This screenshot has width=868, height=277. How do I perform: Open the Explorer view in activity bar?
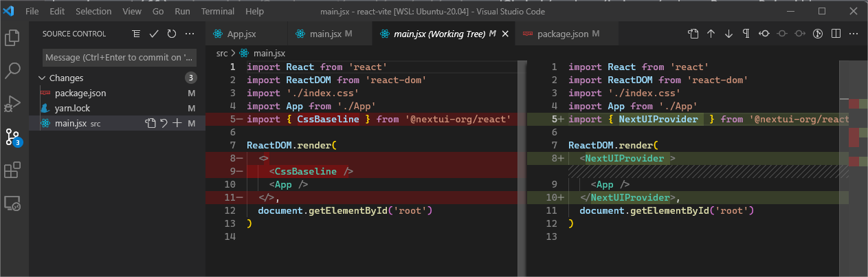(12, 37)
